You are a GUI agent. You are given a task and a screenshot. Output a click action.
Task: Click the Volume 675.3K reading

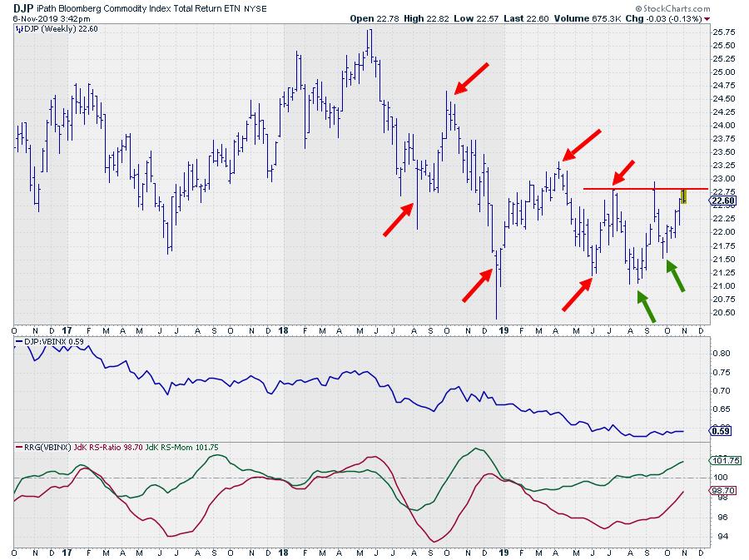588,18
